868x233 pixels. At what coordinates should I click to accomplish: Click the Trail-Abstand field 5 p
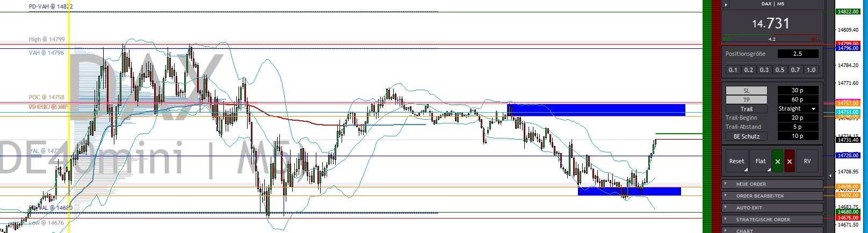[x=798, y=127]
